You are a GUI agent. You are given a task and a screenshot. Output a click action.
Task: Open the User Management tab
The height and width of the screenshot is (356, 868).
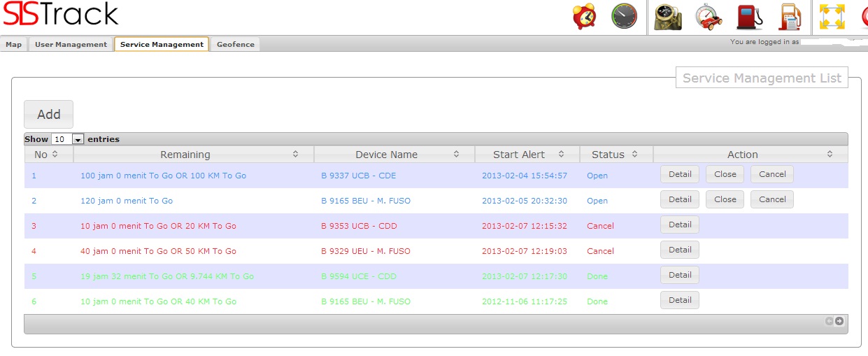pos(71,44)
